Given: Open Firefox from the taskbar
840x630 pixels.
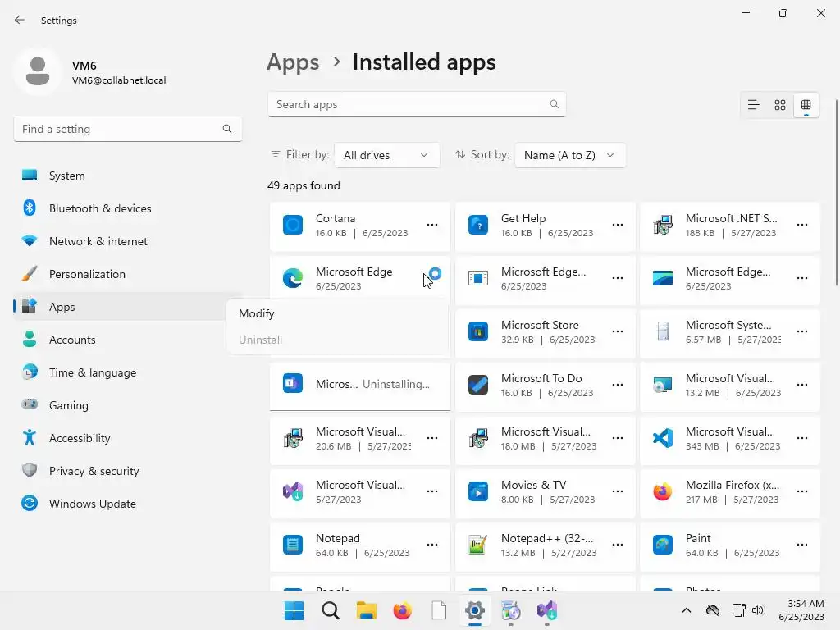Looking at the screenshot, I should pos(402,610).
